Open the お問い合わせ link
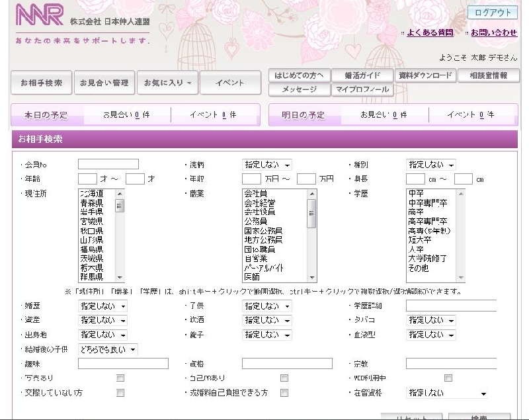The width and height of the screenshot is (529, 420). tap(493, 32)
